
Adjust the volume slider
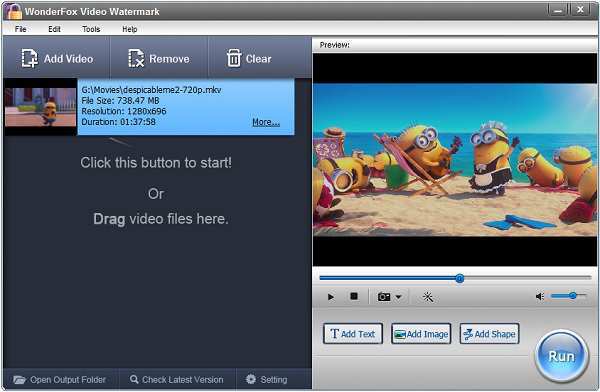click(x=568, y=296)
